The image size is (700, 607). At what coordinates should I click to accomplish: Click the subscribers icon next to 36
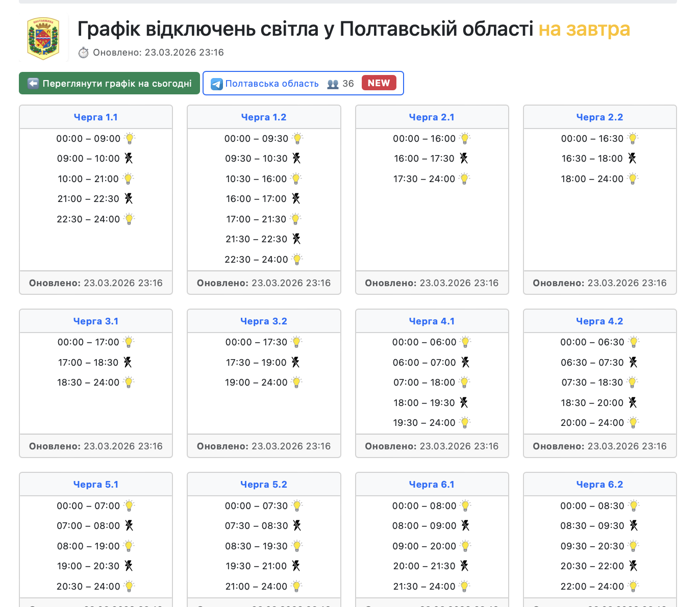tap(333, 84)
